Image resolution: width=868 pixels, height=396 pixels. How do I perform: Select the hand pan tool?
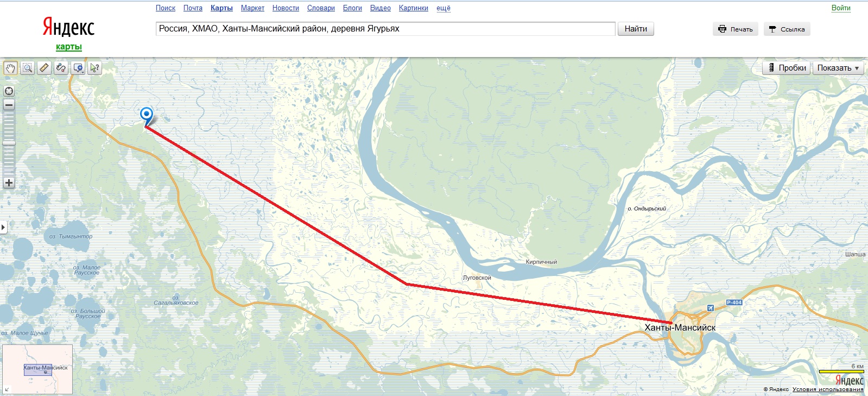pyautogui.click(x=11, y=68)
